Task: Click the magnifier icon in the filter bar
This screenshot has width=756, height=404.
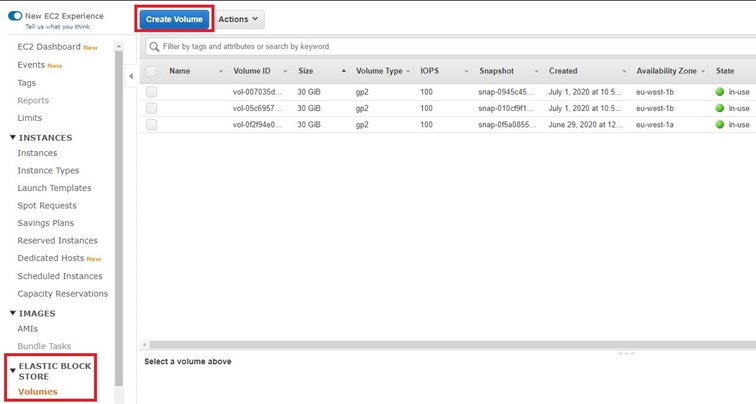Action: click(x=154, y=47)
